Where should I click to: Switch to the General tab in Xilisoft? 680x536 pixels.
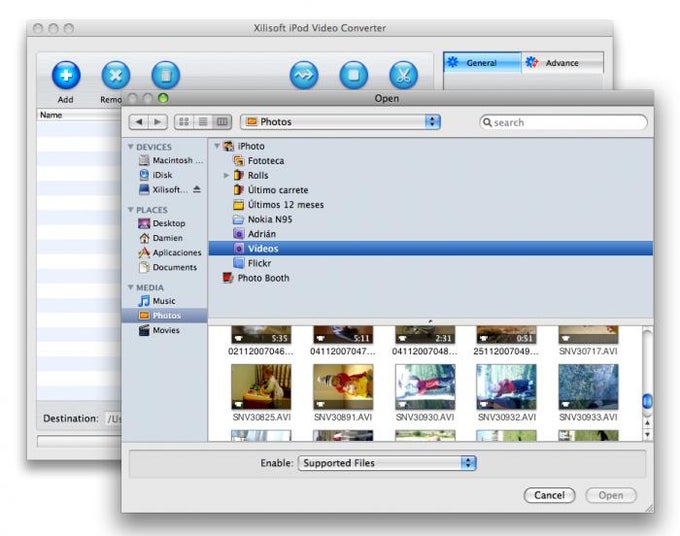tap(482, 62)
